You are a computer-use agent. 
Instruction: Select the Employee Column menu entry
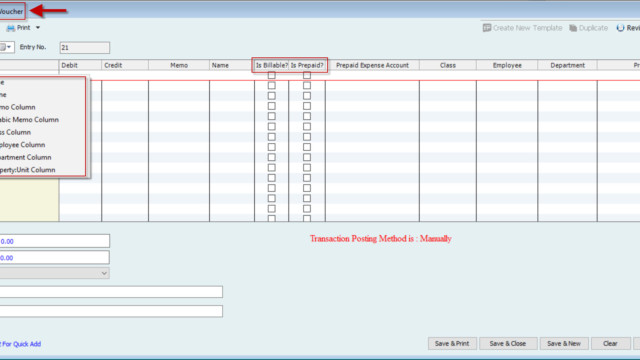click(22, 145)
